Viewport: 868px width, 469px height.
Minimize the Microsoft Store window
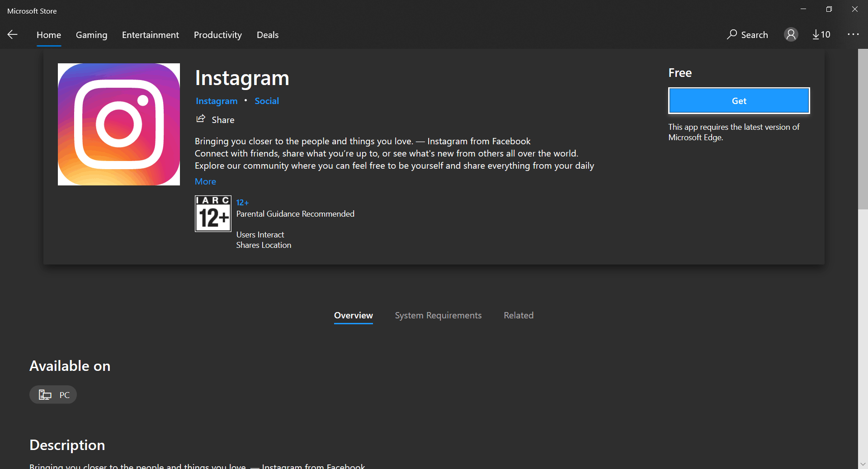(803, 9)
